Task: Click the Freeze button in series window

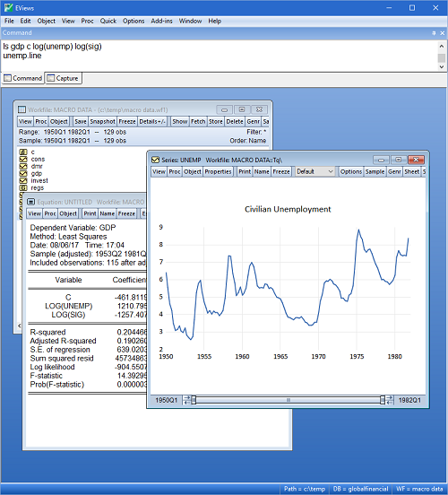Action: tap(281, 171)
